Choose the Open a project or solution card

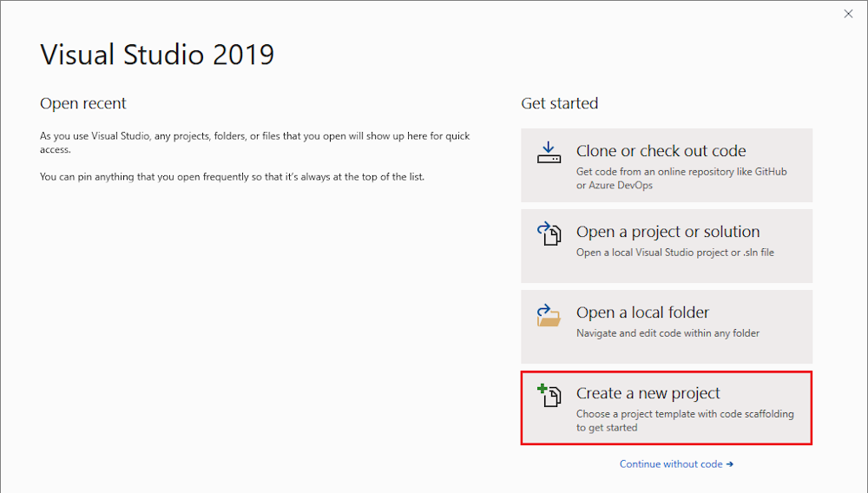[667, 246]
